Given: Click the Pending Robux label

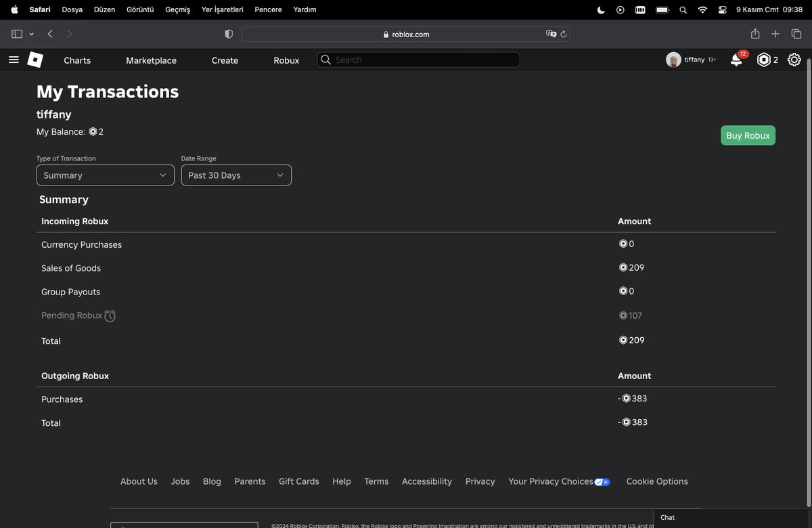Looking at the screenshot, I should [72, 315].
